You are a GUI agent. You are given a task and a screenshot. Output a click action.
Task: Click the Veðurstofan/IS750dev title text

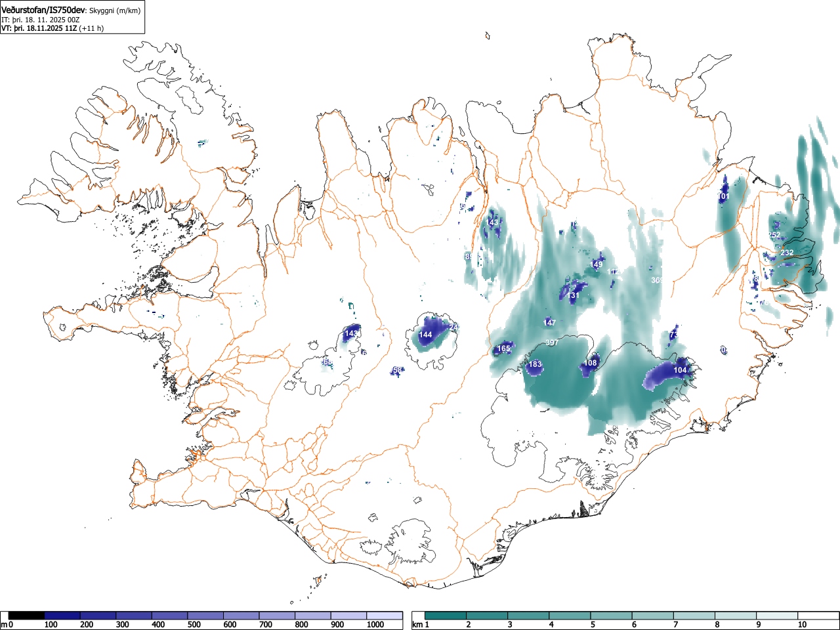tap(43, 10)
